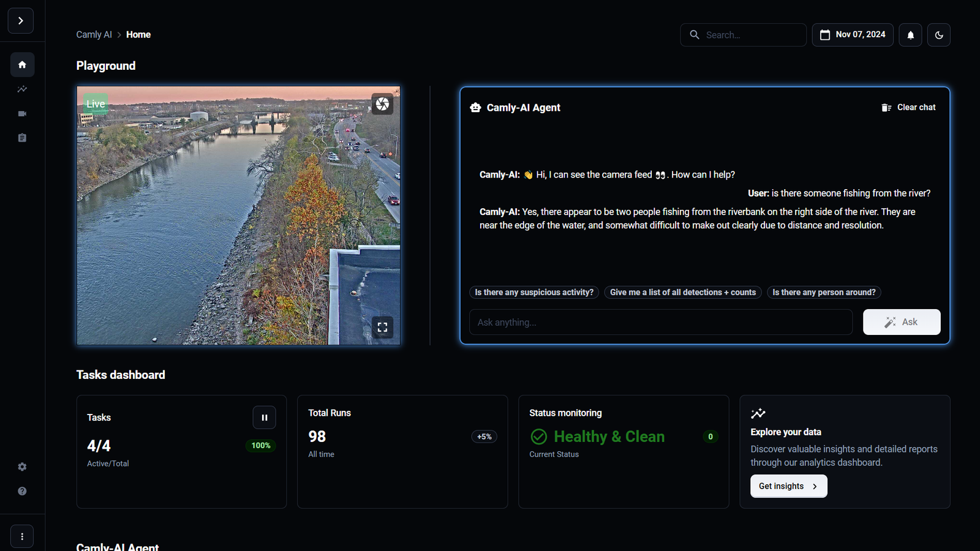This screenshot has height=551, width=980.
Task: Select the Home breadcrumb
Action: coord(138,35)
